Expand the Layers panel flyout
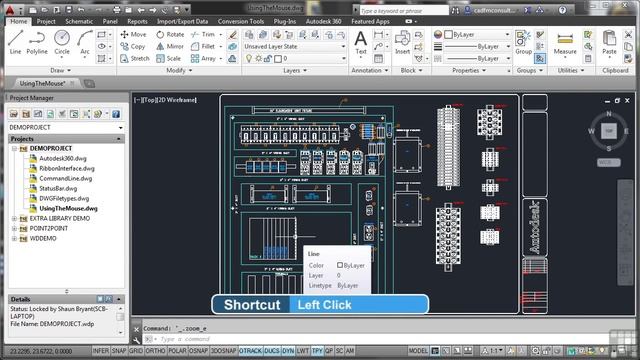 [295, 71]
